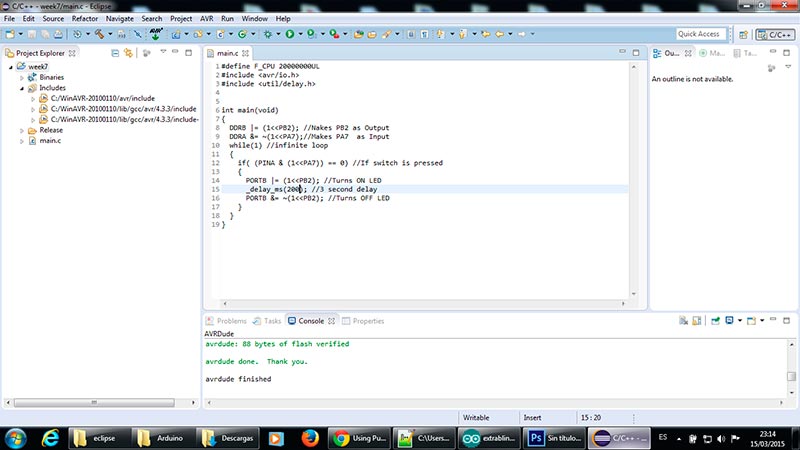
Task: Open the Arduino IDE taskbar window
Action: [x=489, y=438]
